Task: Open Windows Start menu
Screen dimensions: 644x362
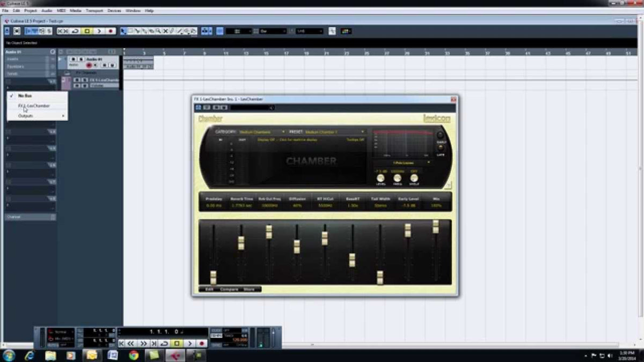Action: coord(9,355)
